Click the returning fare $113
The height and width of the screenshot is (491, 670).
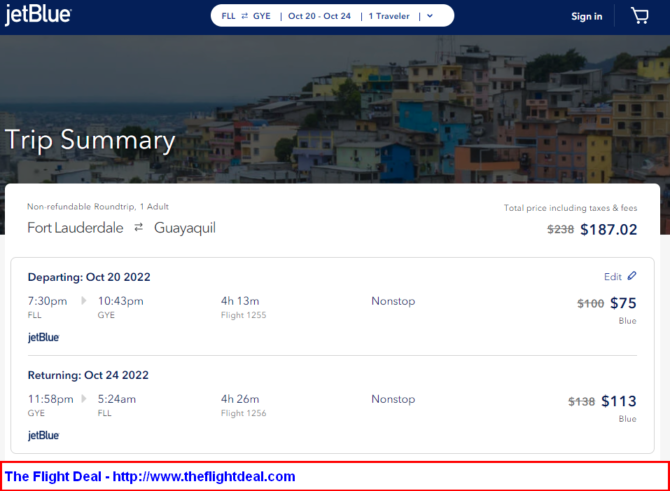coord(619,401)
